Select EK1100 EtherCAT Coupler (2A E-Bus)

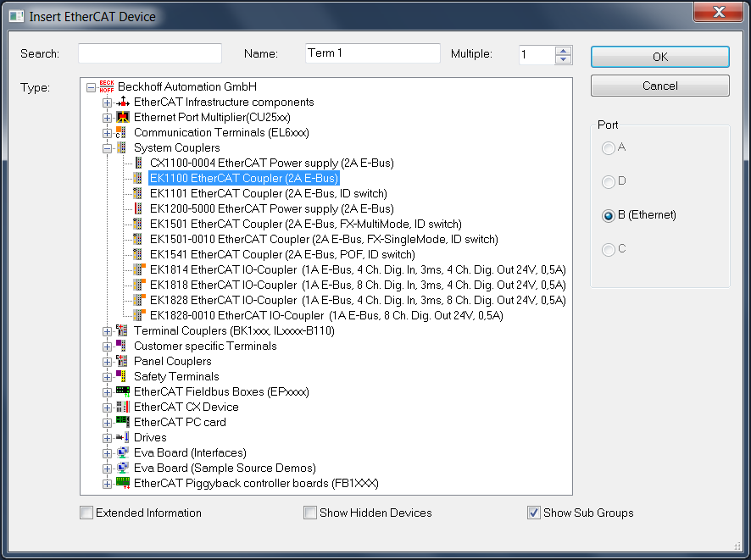(244, 179)
